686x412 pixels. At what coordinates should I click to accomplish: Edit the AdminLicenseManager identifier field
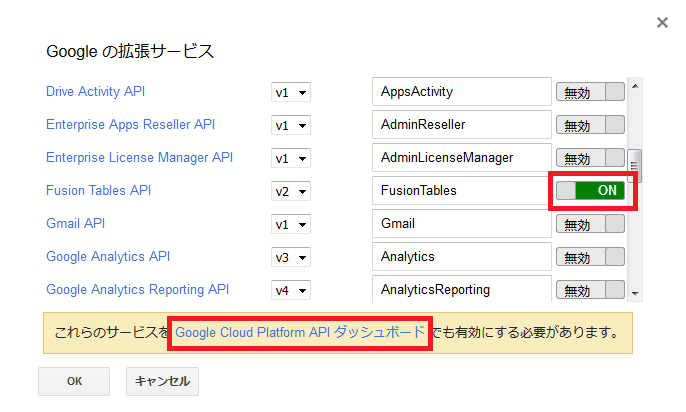click(462, 157)
